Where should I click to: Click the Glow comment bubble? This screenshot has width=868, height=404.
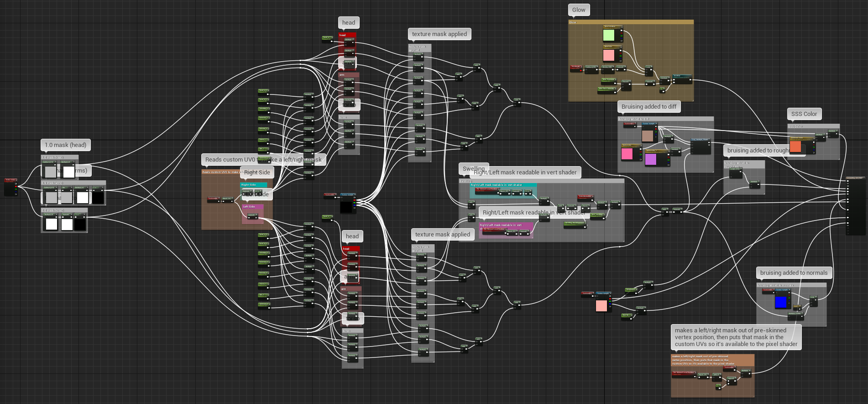pos(579,10)
